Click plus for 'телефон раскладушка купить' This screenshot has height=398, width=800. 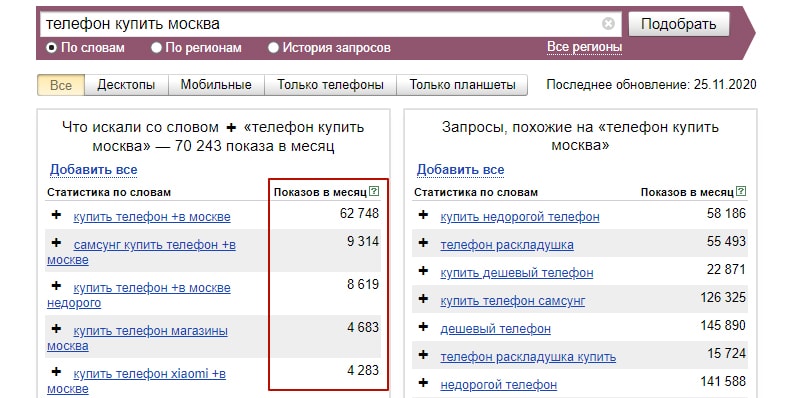[x=423, y=355]
